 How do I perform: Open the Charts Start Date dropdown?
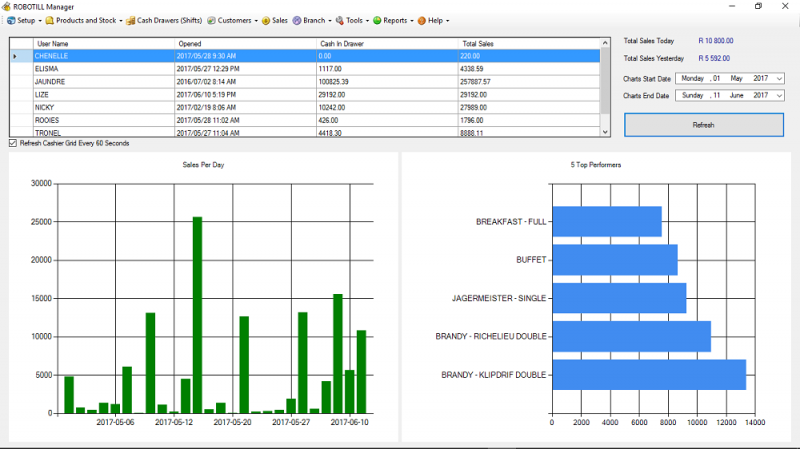[x=779, y=78]
